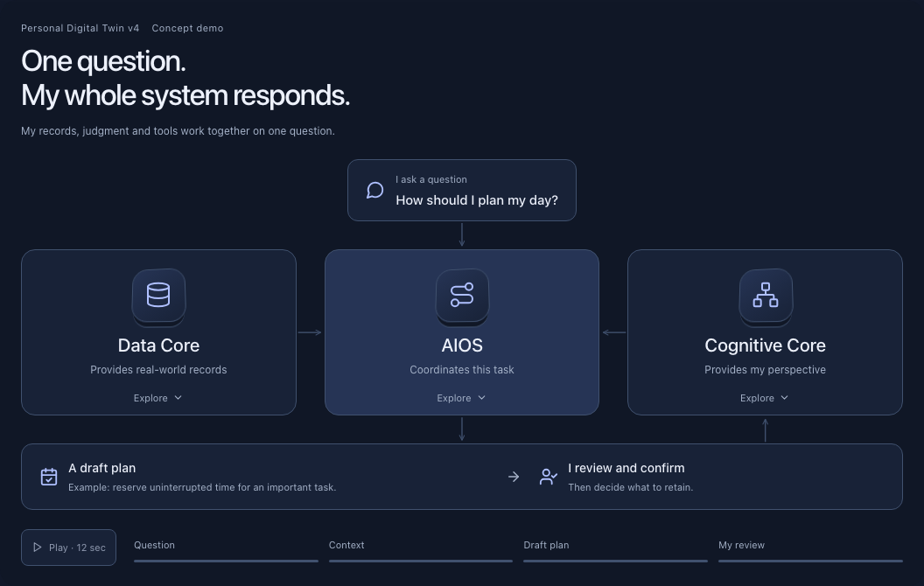Screen dimensions: 924x586
Task: Click the Question progress bar
Action: click(x=227, y=561)
